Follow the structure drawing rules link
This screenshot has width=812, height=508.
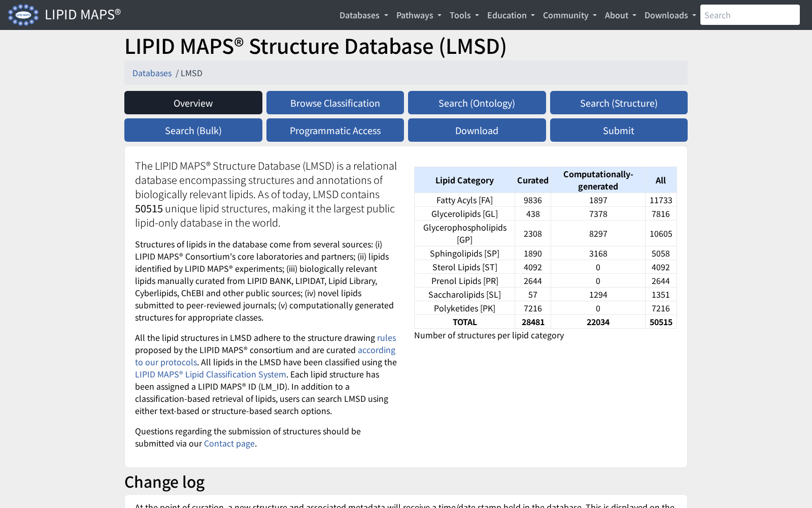click(x=386, y=338)
